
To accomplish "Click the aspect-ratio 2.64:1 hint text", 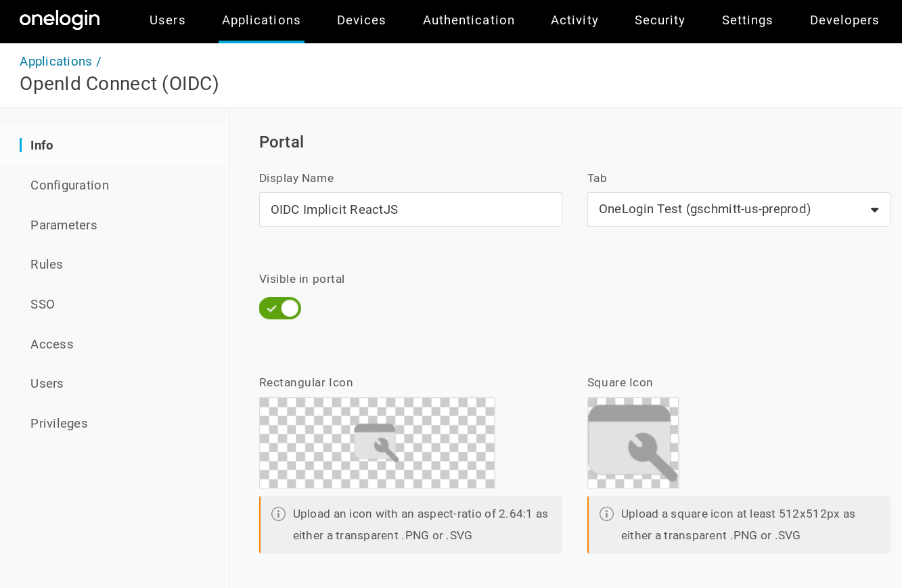I will (420, 524).
